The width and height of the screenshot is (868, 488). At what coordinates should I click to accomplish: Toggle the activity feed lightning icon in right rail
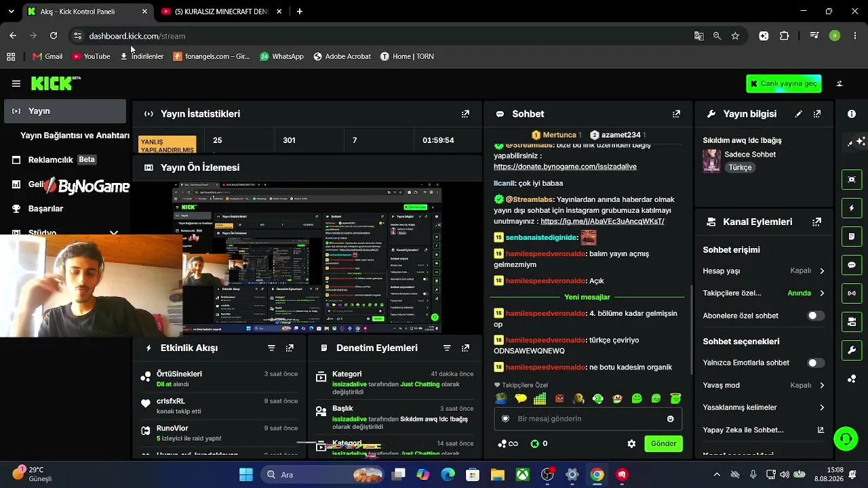pyautogui.click(x=852, y=208)
